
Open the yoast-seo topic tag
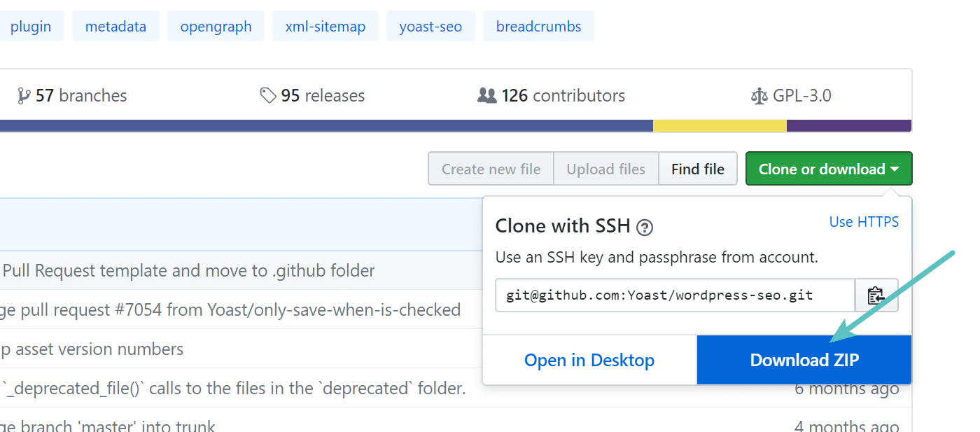430,26
